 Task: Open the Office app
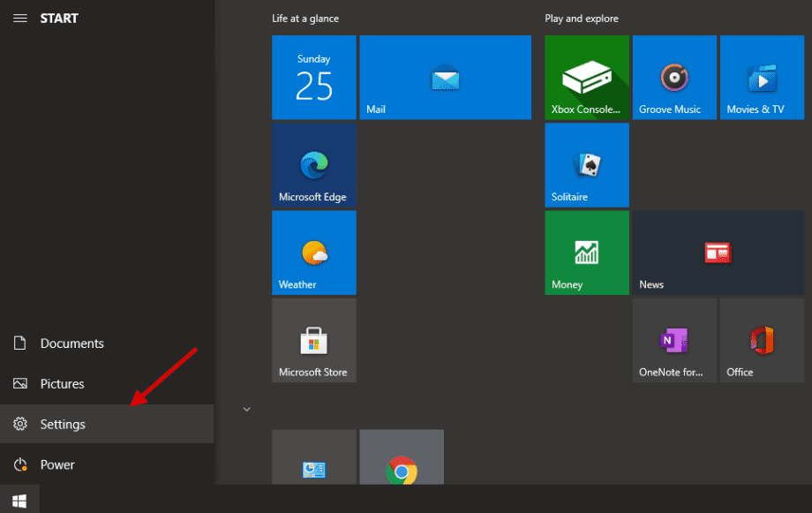click(x=762, y=340)
